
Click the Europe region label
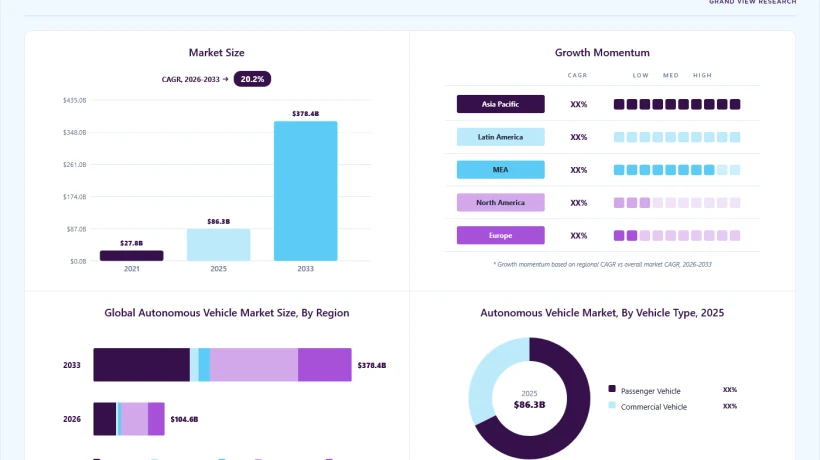tap(500, 235)
